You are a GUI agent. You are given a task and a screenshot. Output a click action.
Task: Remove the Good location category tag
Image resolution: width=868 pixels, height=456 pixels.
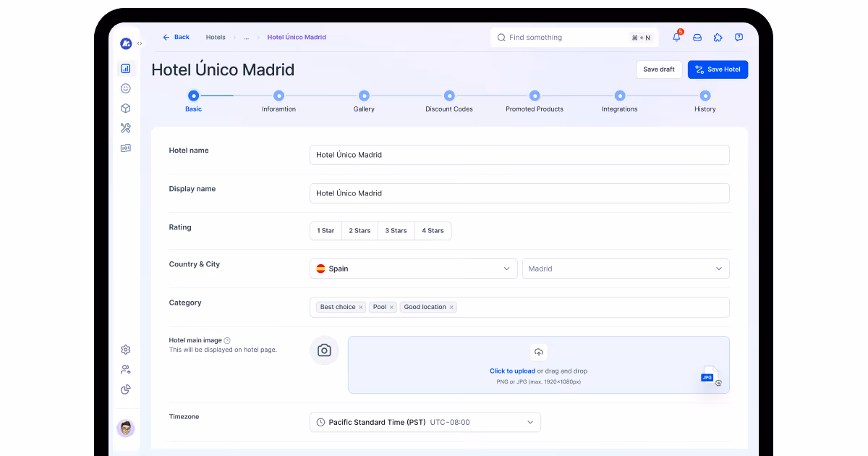click(452, 308)
